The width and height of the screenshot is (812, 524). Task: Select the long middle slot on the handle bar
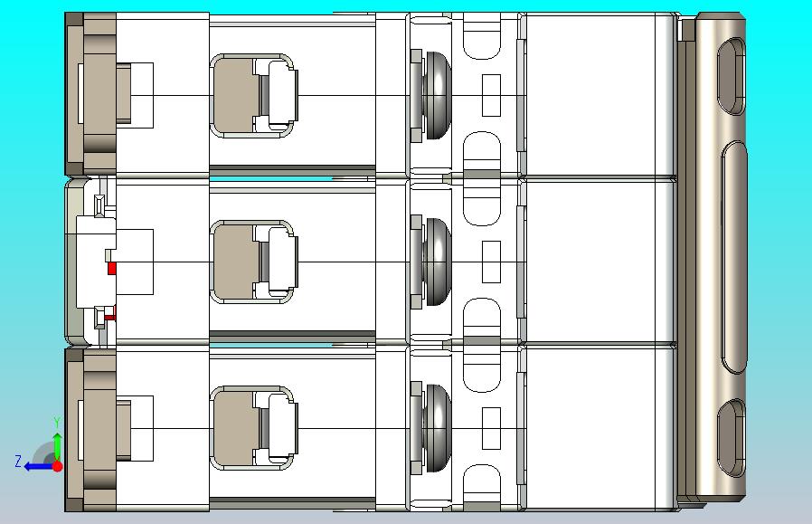coord(734,257)
